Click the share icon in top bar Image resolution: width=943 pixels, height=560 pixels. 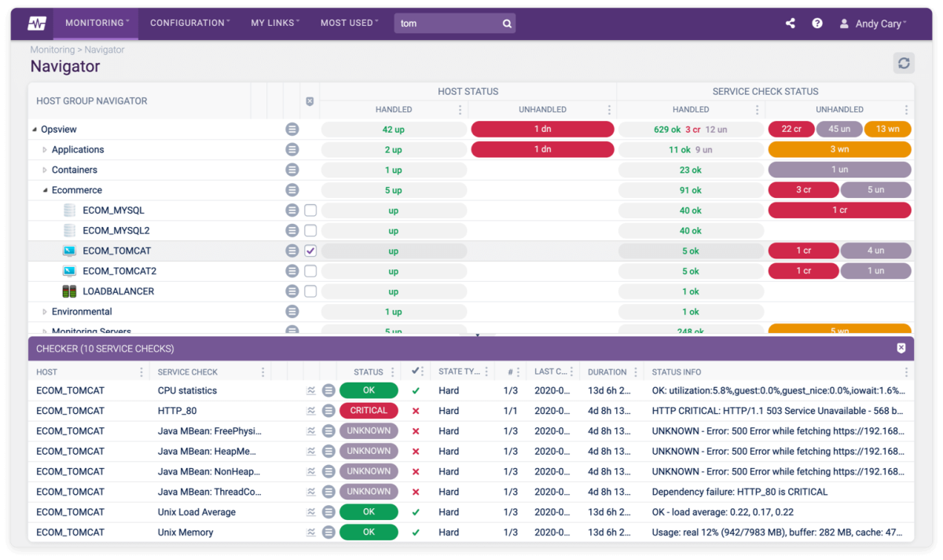[790, 23]
